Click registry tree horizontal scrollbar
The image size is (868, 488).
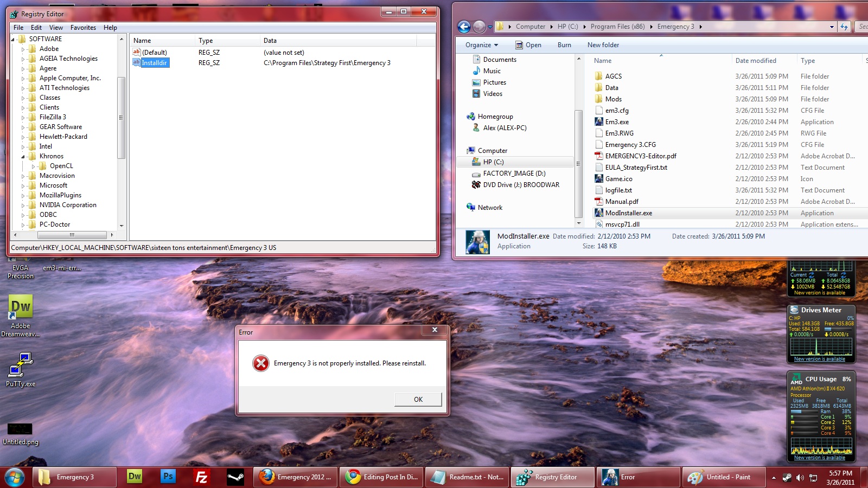point(72,235)
